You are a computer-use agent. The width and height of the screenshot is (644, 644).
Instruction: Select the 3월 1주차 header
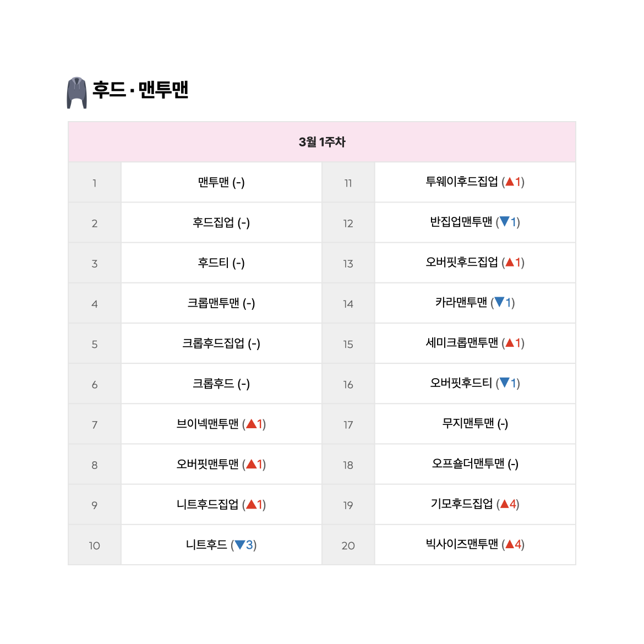(x=322, y=142)
